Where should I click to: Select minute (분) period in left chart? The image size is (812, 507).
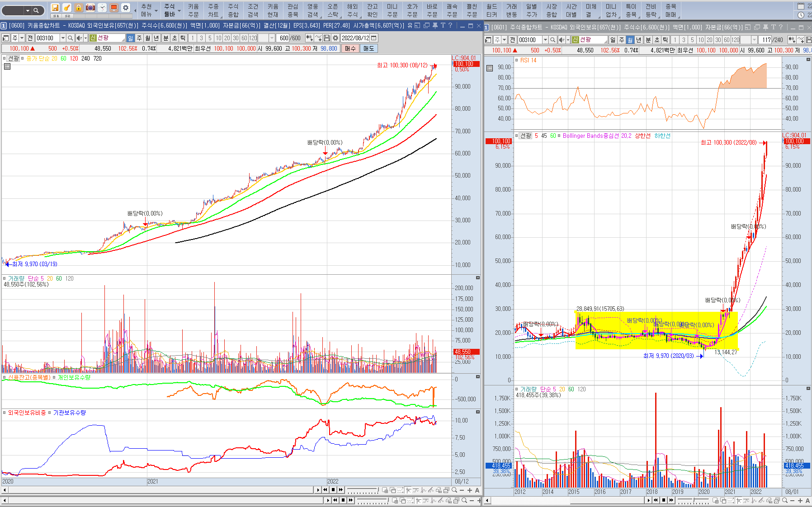click(165, 38)
